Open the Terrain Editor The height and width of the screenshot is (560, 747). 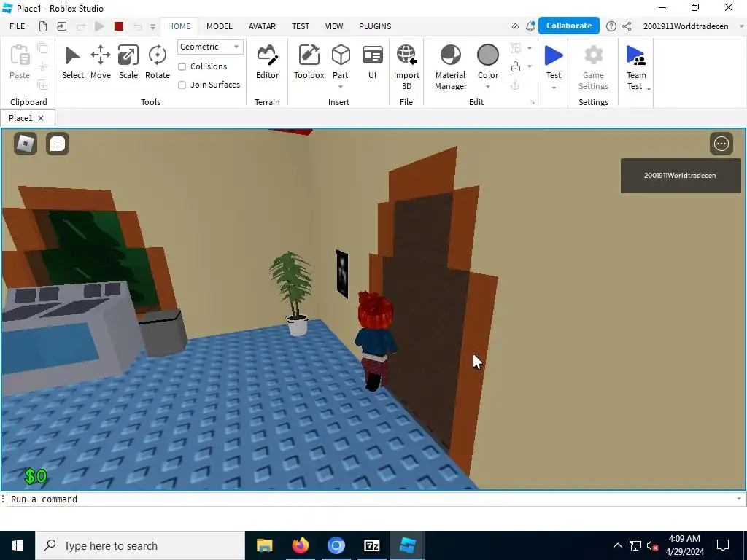click(x=267, y=63)
